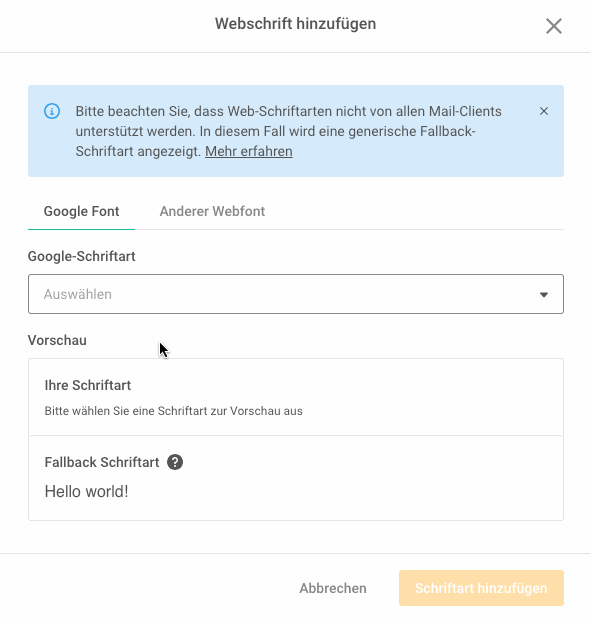Screen dimensions: 590x619
Task: Click the Auswählen placeholder text
Action: (x=78, y=294)
